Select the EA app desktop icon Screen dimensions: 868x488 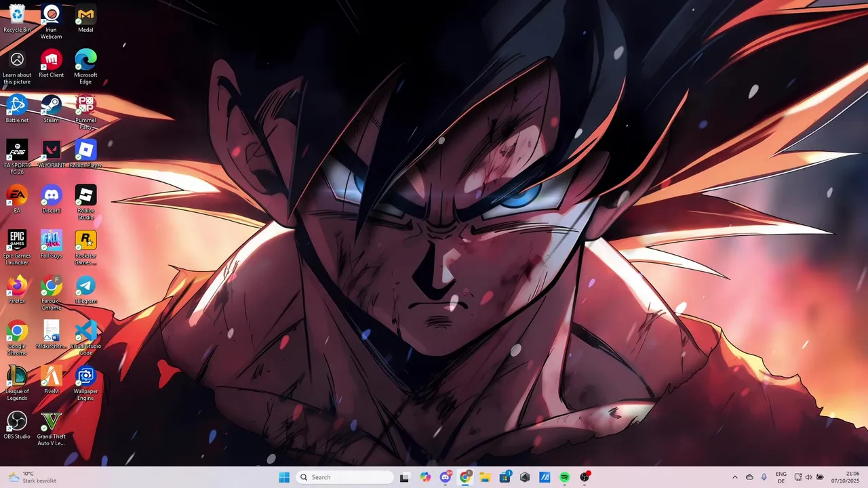[17, 199]
